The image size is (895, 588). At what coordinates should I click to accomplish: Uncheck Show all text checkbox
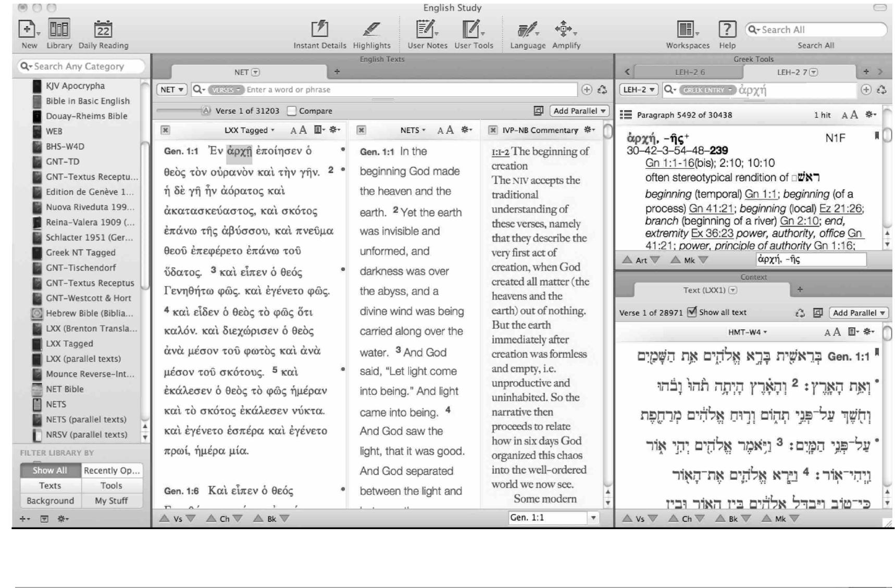click(692, 312)
